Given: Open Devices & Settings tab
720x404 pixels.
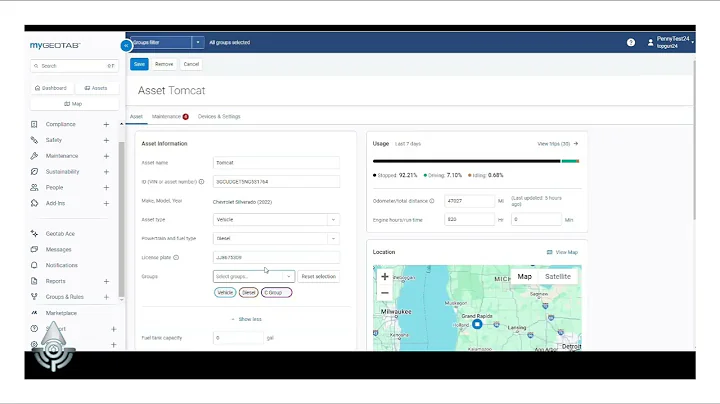Looking at the screenshot, I should point(219,117).
